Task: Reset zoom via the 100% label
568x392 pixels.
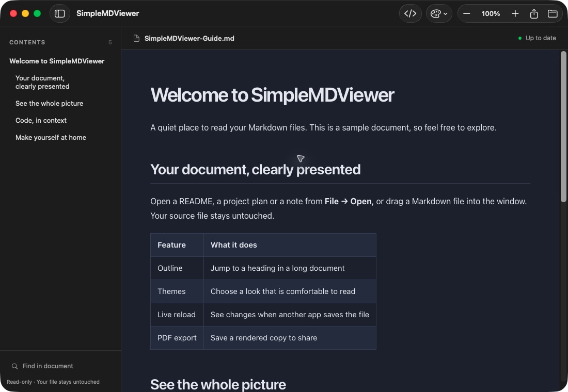Action: pyautogui.click(x=491, y=14)
